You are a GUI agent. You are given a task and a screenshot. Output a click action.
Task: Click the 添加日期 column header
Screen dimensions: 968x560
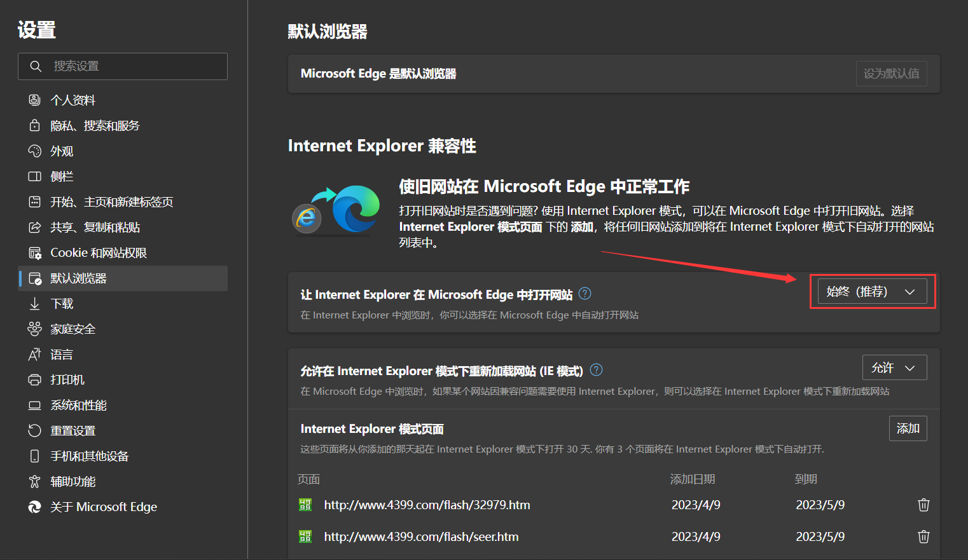point(693,479)
